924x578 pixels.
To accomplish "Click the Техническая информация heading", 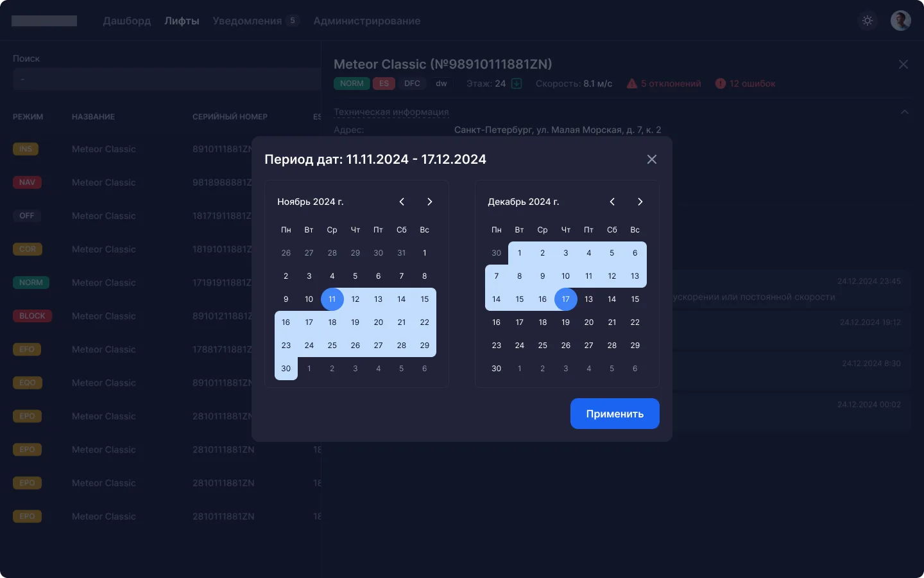I will [x=391, y=112].
